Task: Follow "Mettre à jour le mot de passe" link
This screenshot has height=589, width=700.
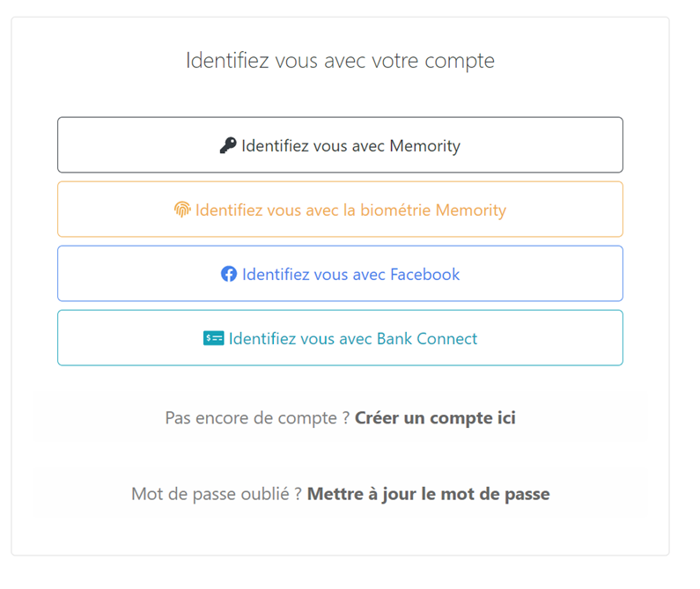Action: click(x=428, y=494)
